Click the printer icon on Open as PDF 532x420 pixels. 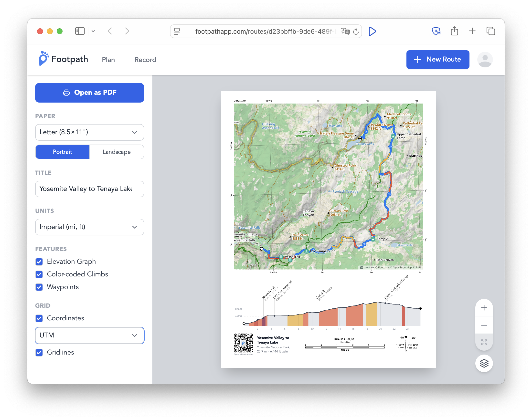point(66,93)
